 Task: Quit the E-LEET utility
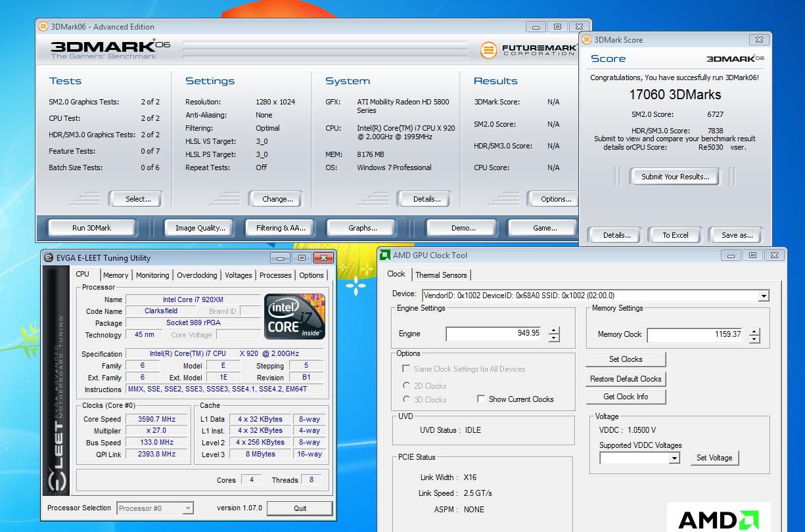[300, 508]
